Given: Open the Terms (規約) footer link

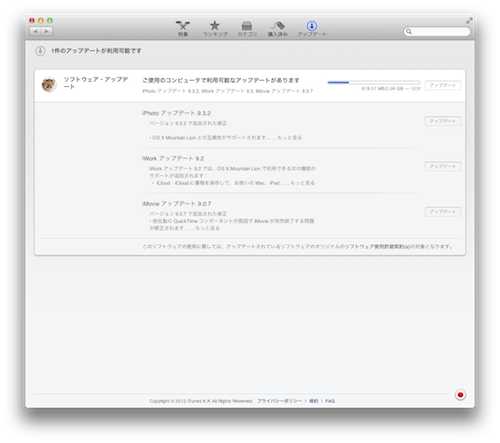Looking at the screenshot, I should pos(314,401).
